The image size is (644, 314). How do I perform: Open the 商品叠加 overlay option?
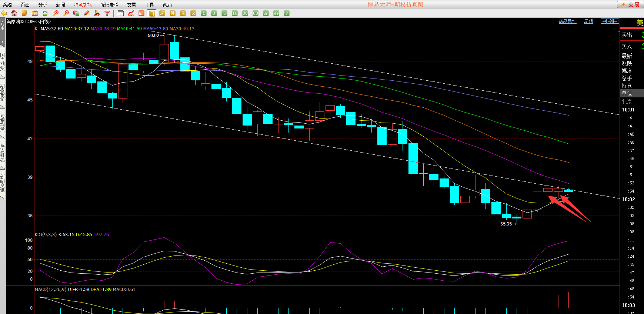tap(567, 21)
